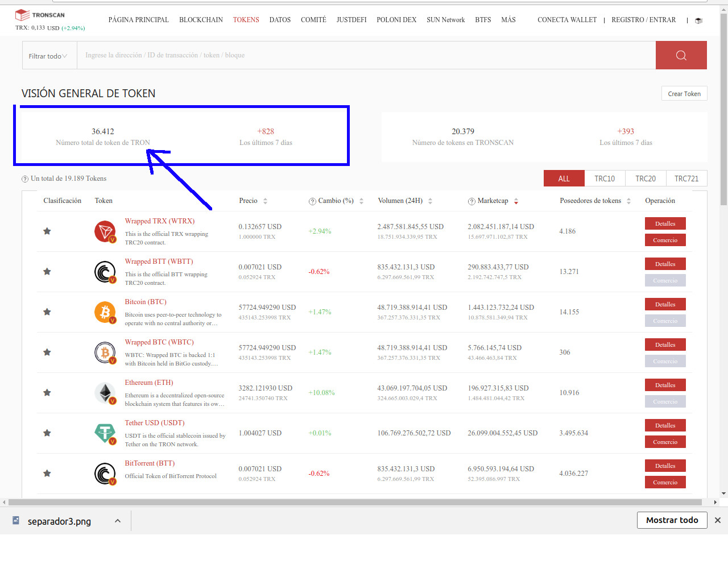Viewport: 728px width, 581px height.
Task: Select the ALL token filter tab
Action: click(564, 179)
